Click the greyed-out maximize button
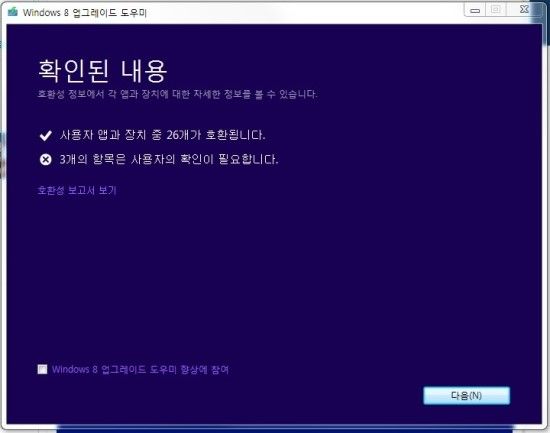 click(496, 10)
